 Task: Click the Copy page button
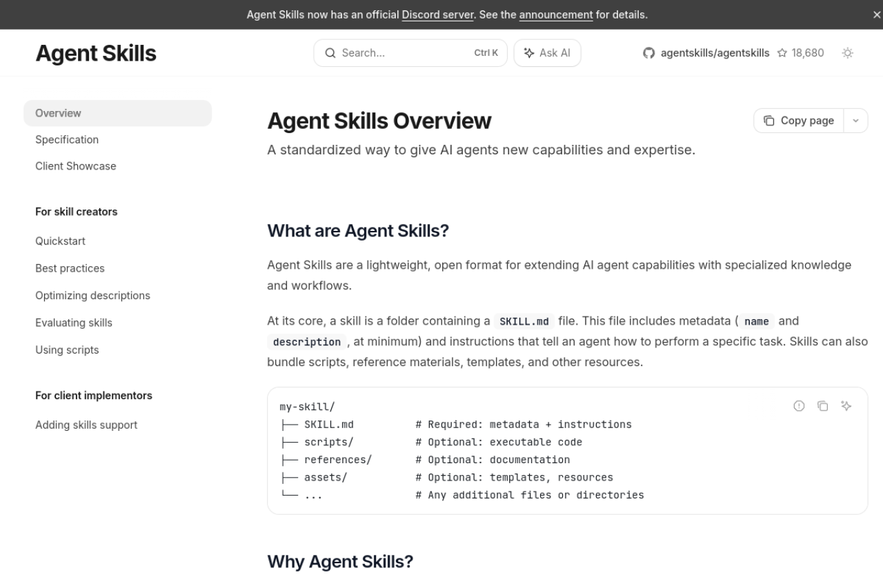pos(799,121)
